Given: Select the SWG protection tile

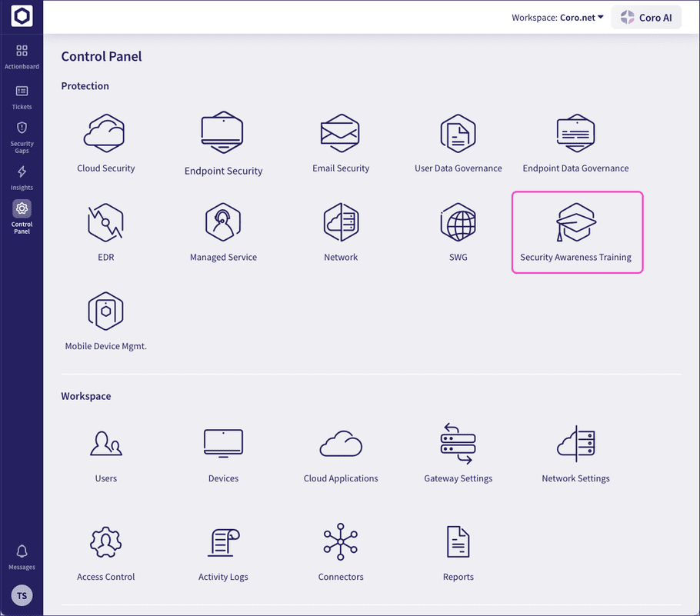Looking at the screenshot, I should coord(458,231).
